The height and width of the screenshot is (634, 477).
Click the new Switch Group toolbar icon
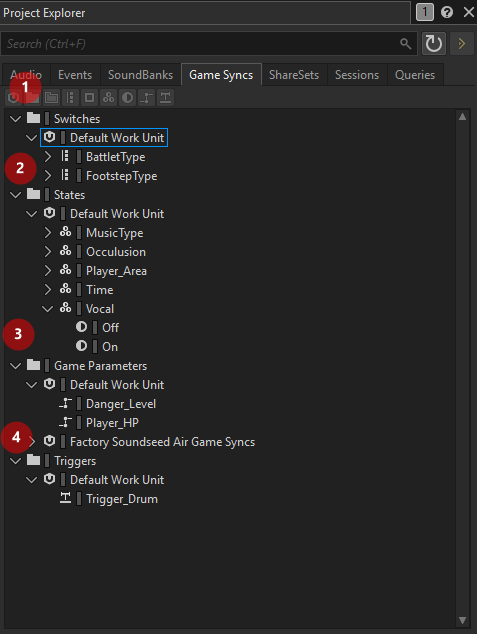[70, 98]
